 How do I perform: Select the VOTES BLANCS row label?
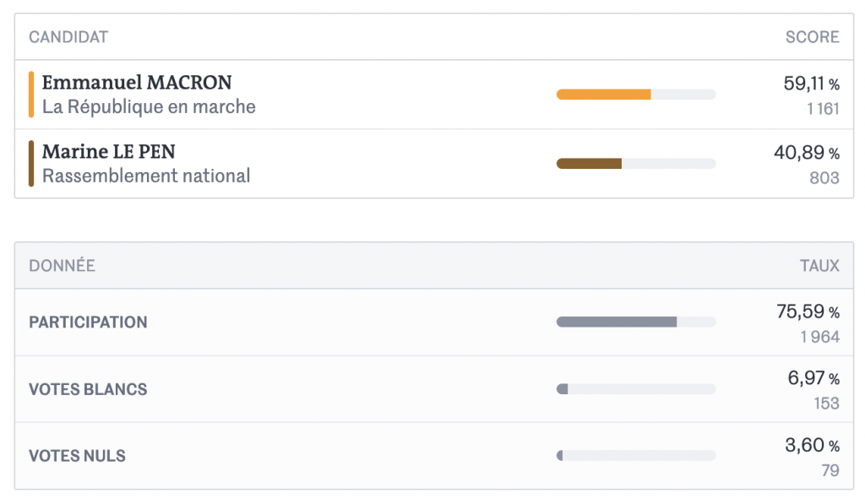88,389
